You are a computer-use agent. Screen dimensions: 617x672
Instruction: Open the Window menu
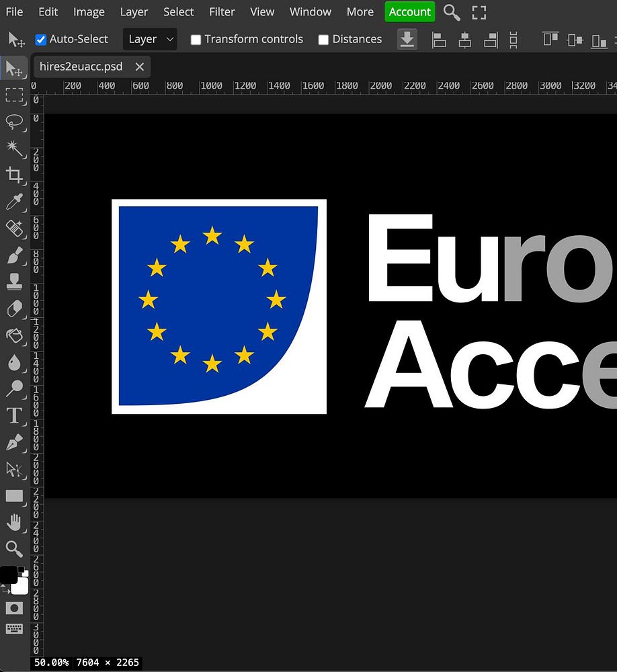[310, 12]
